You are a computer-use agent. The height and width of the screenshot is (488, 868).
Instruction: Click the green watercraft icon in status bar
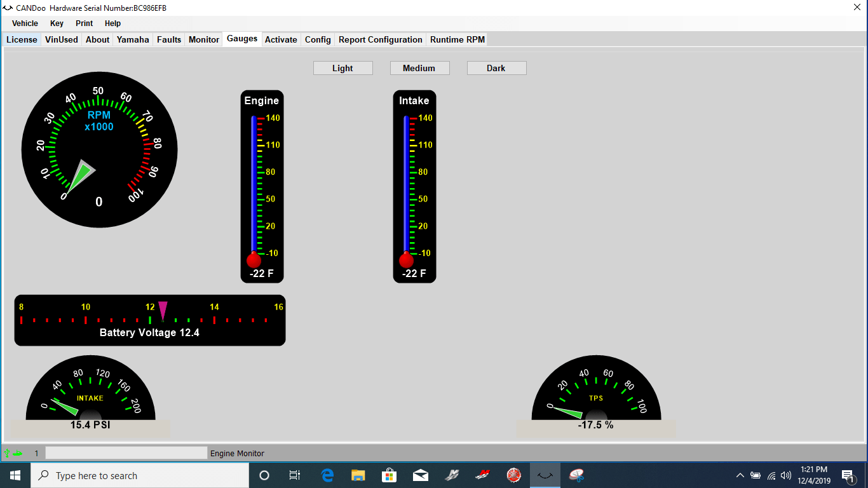18,453
